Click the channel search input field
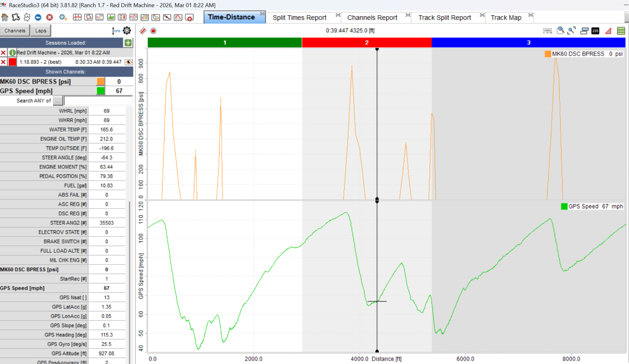 click(x=98, y=101)
